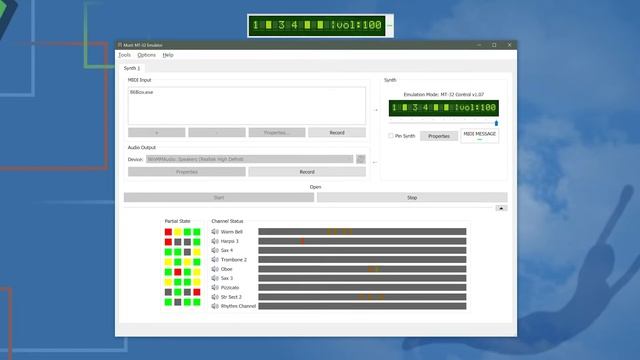
Task: Mute the Harpsi 1 channel speaker icon
Action: [215, 241]
